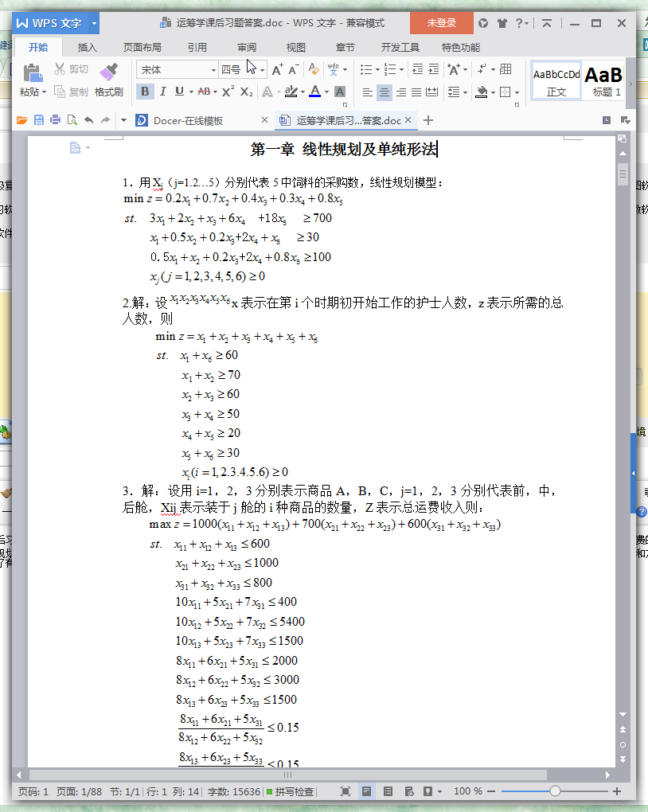Align text to the right
648x812 pixels.
401,92
